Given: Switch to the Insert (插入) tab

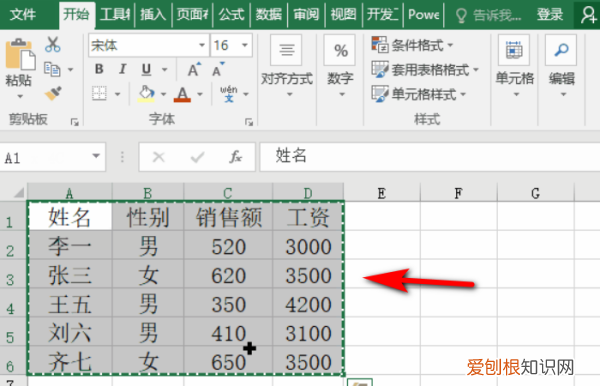Looking at the screenshot, I should coord(153,15).
